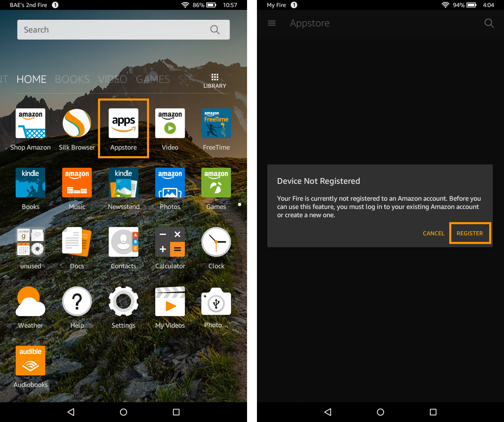Launch the Silk Browser
The width and height of the screenshot is (504, 422).
[77, 123]
